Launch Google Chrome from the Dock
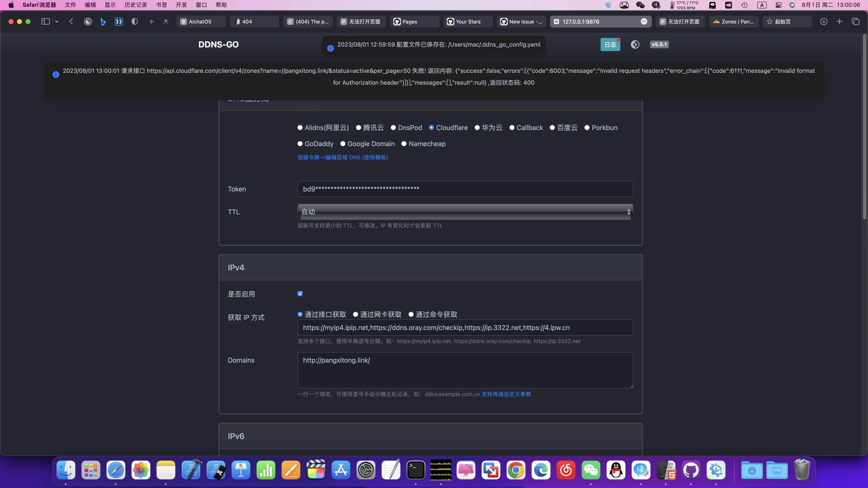 tap(516, 470)
